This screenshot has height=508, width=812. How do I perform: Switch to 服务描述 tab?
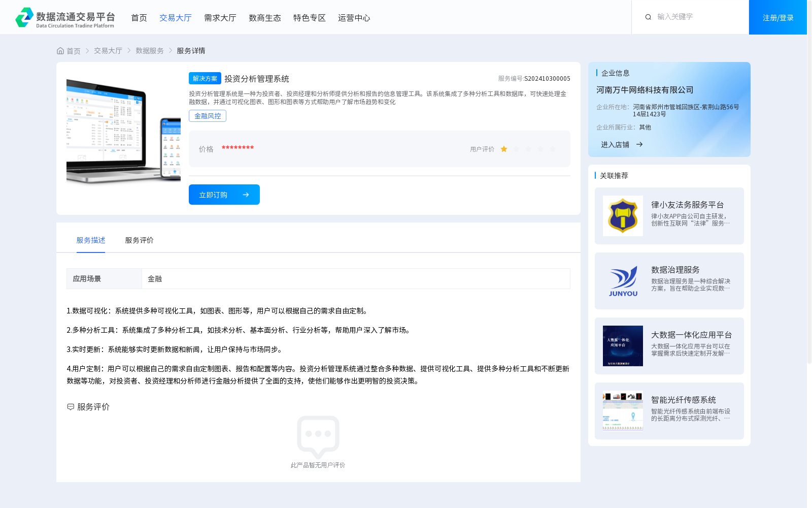(91, 240)
